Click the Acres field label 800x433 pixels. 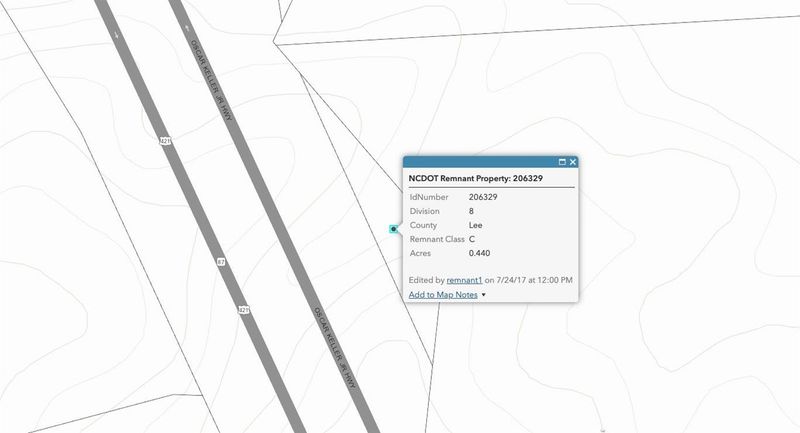coord(420,253)
